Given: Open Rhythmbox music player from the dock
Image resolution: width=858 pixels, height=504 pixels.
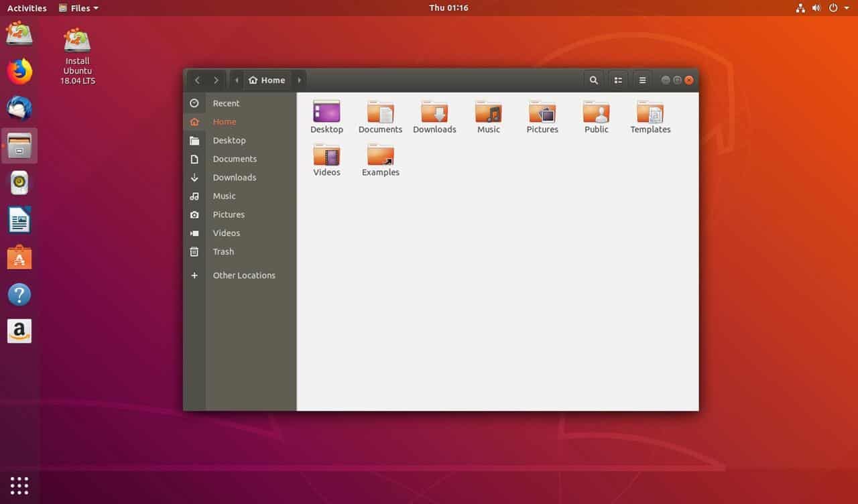Looking at the screenshot, I should [x=19, y=181].
